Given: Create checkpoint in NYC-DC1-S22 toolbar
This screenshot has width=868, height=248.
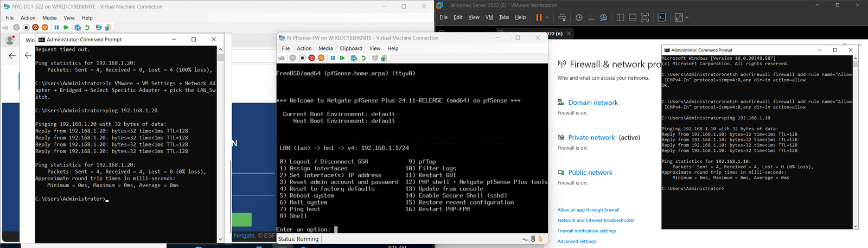Looking at the screenshot, I should (x=78, y=28).
